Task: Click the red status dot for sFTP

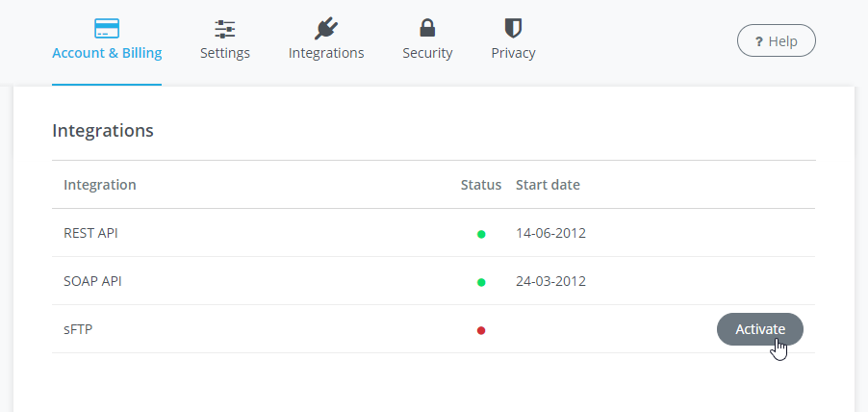Action: 481,330
